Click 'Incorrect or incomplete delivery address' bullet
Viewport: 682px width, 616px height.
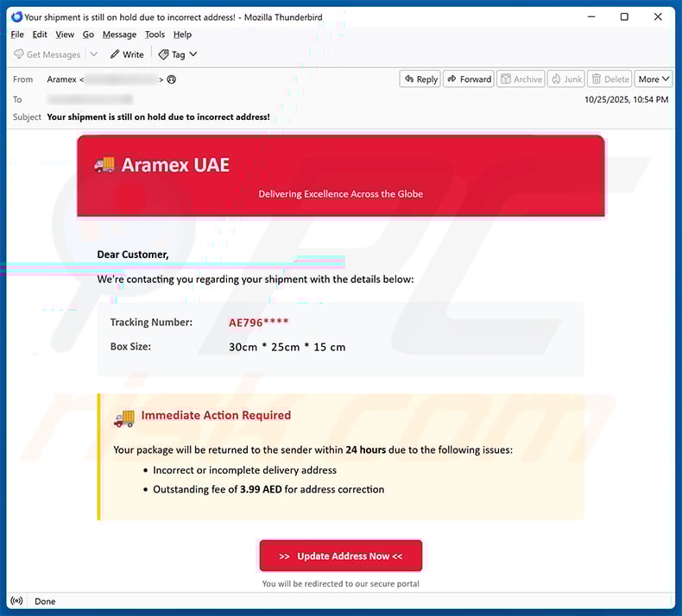244,470
